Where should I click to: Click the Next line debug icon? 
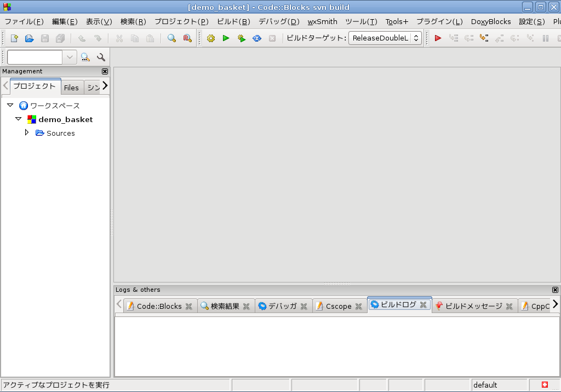pos(469,38)
